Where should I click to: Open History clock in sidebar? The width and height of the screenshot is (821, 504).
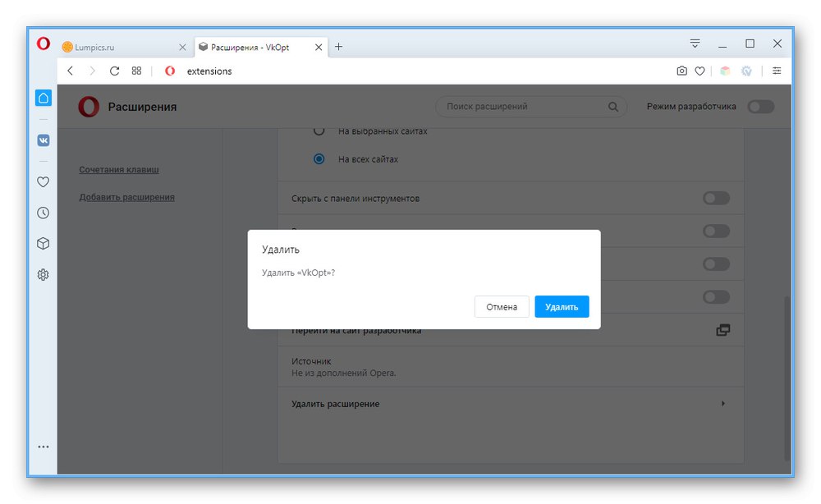(x=44, y=213)
